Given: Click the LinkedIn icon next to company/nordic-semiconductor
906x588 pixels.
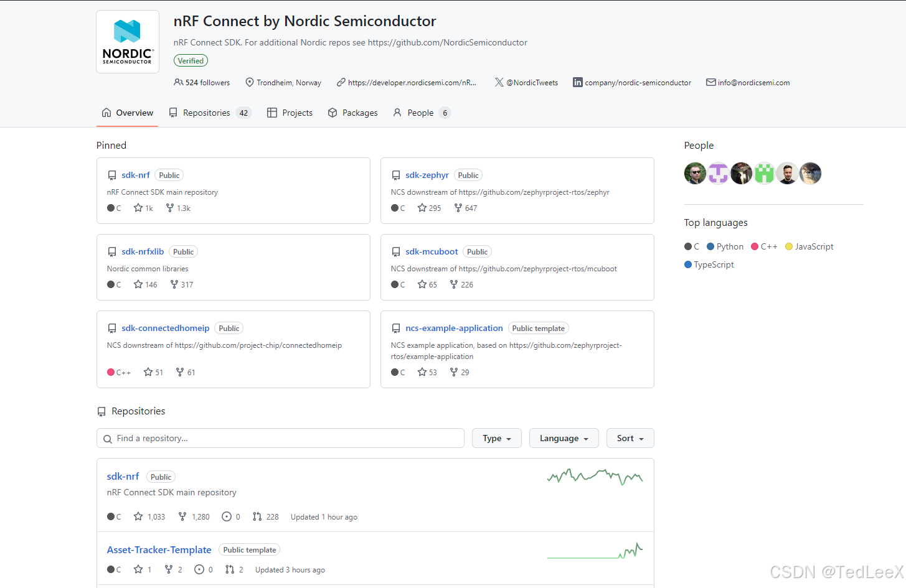Looking at the screenshot, I should coord(577,82).
